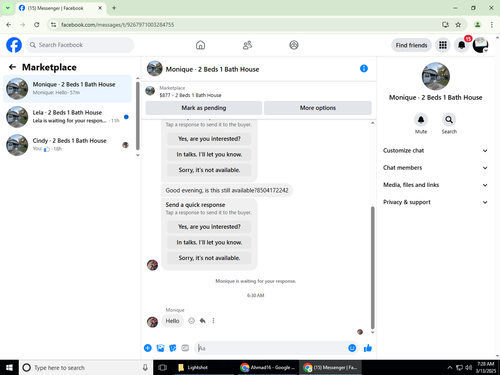Choose a GIF in the composer
500x375 pixels.
click(185, 348)
